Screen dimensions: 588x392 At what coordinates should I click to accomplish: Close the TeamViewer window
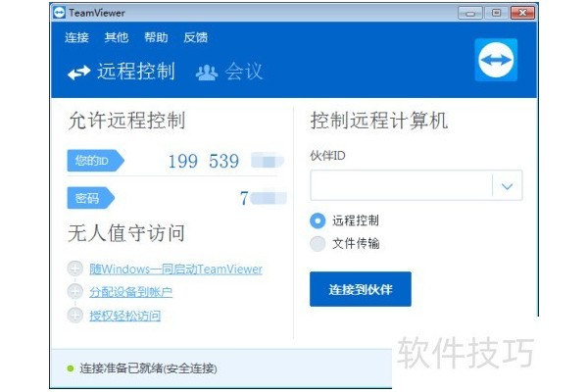coord(522,13)
